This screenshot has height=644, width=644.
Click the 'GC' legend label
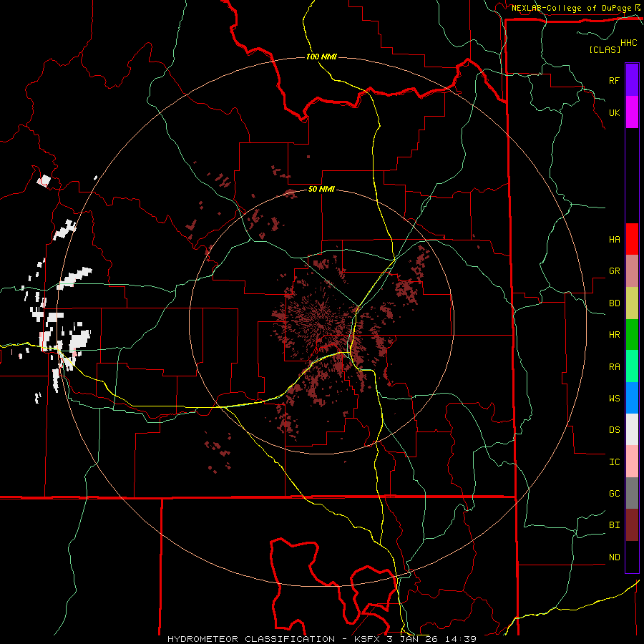coord(614,494)
